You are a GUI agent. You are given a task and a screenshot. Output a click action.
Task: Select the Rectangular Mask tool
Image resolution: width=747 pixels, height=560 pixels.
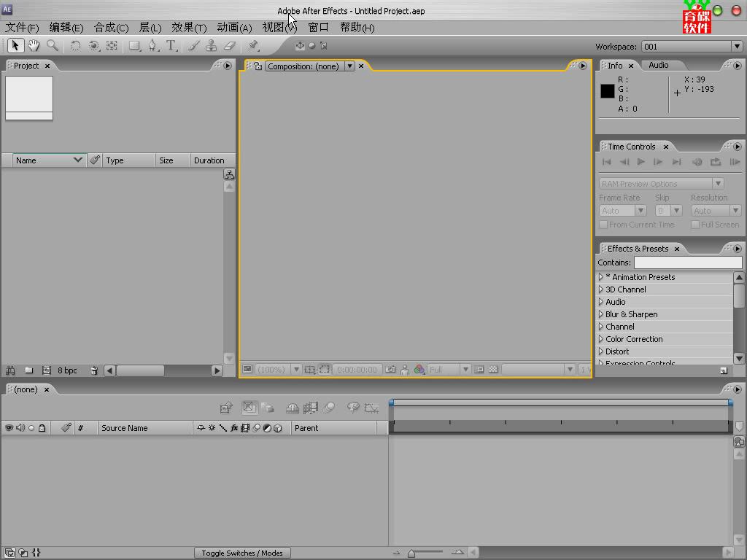pos(135,46)
